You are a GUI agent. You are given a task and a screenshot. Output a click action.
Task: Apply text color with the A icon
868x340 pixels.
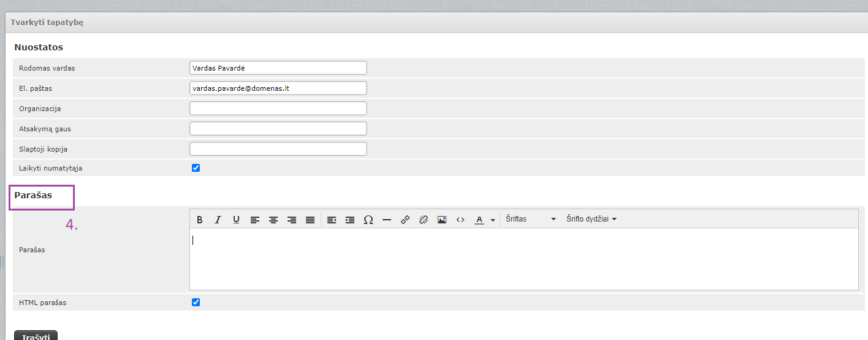(x=479, y=220)
